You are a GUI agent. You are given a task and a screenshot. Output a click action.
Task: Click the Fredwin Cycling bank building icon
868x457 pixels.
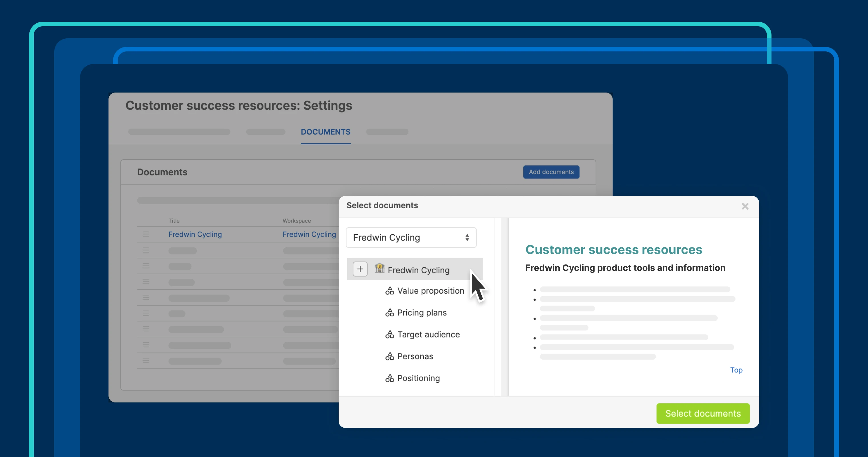(x=379, y=268)
